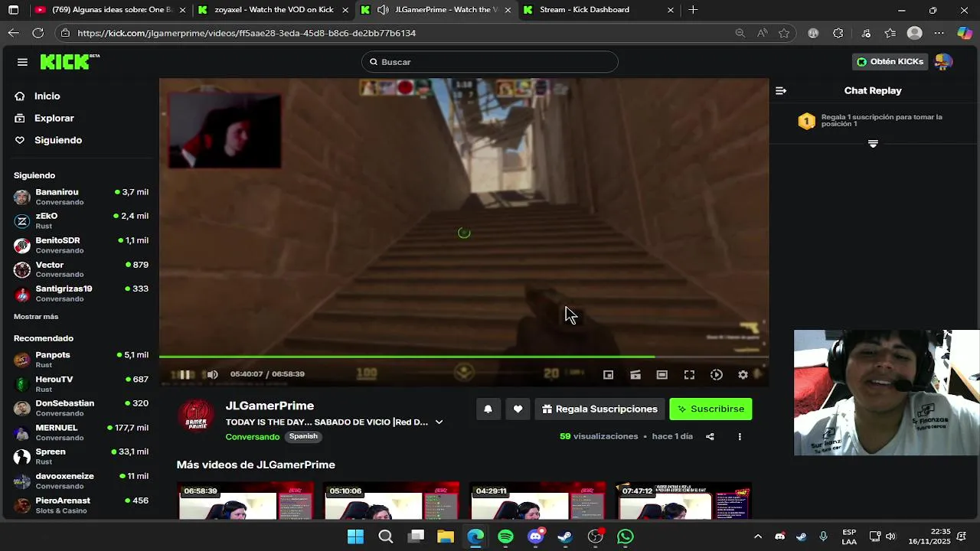Follow JLGamerPrime with heart button
This screenshot has width=980, height=551.
coord(518,409)
